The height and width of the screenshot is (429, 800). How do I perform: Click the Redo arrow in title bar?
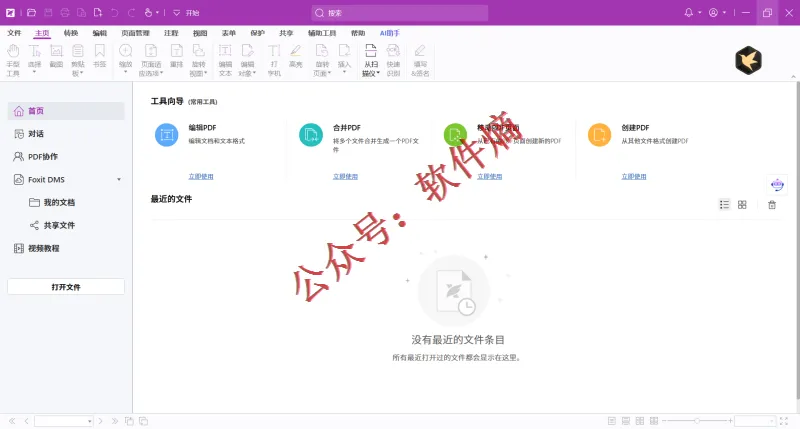[x=132, y=13]
